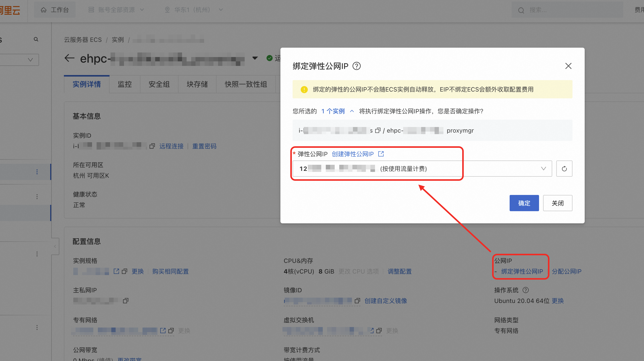Copy instance ID icon in dialog
Viewport: 644px width, 361px height.
pyautogui.click(x=378, y=131)
